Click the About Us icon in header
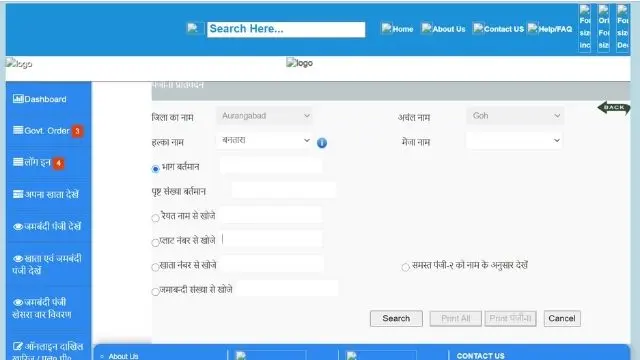 tap(427, 28)
